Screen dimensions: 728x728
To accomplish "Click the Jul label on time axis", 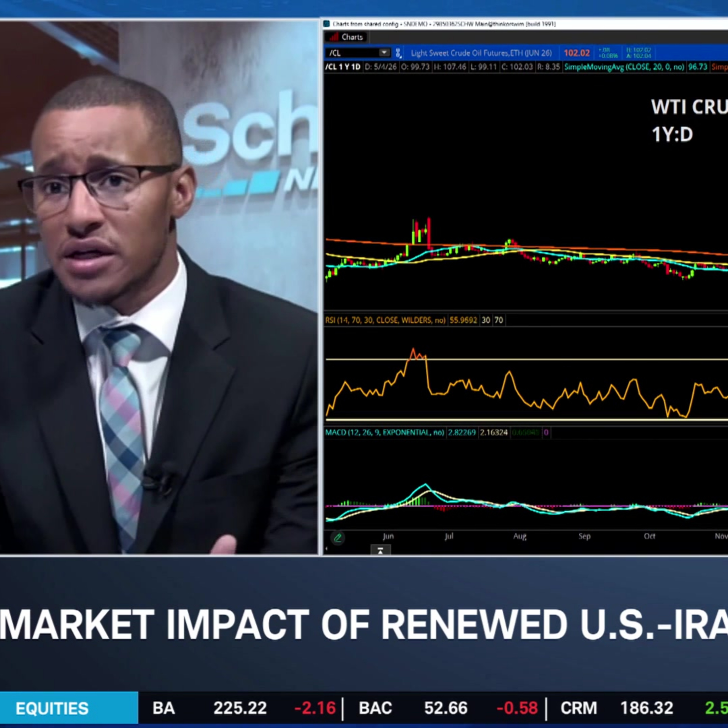I will coord(449,536).
